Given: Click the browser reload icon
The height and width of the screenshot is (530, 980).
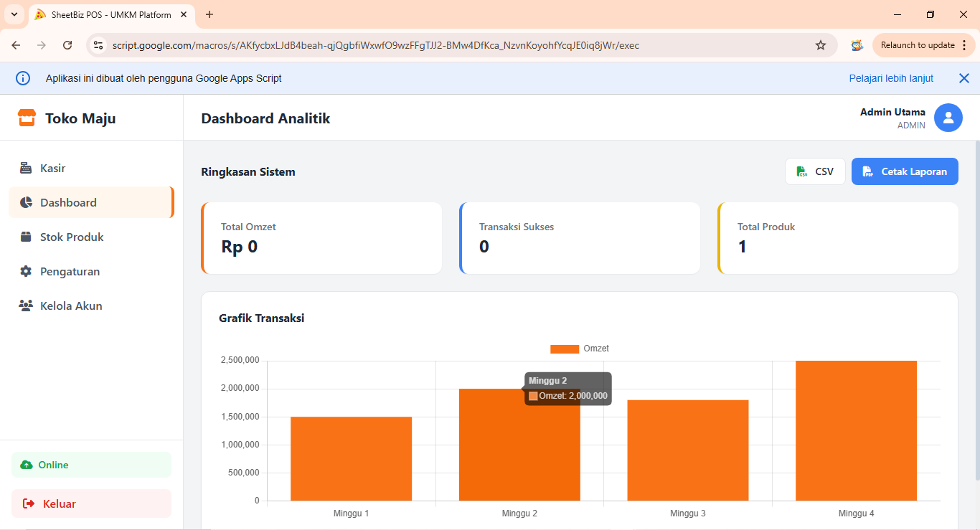Looking at the screenshot, I should (x=67, y=45).
